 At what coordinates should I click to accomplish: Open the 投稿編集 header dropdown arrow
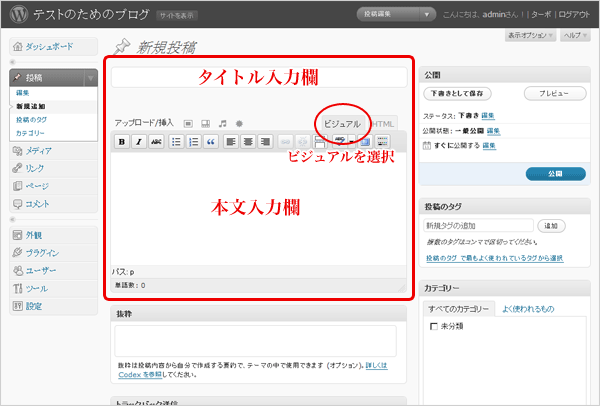427,15
